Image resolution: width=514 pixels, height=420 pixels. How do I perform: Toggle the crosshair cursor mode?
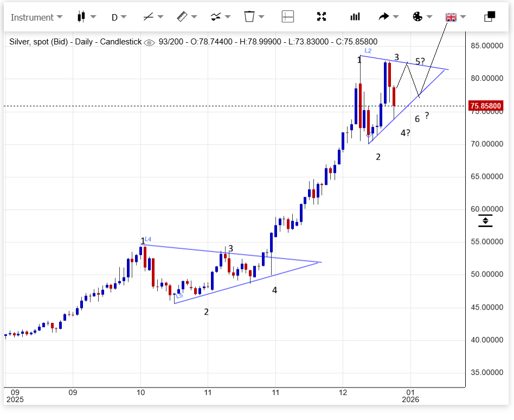288,17
